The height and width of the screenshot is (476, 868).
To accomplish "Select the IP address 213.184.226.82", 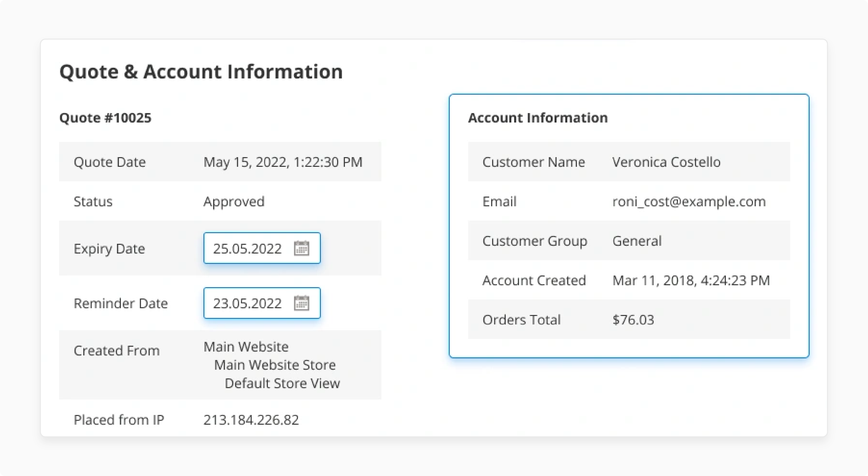I will [x=251, y=420].
